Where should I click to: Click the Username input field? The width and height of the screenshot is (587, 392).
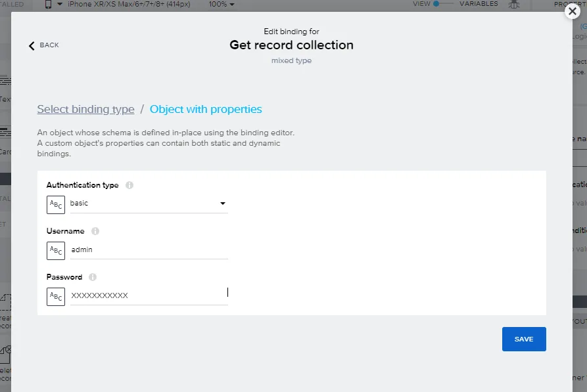[x=148, y=250]
